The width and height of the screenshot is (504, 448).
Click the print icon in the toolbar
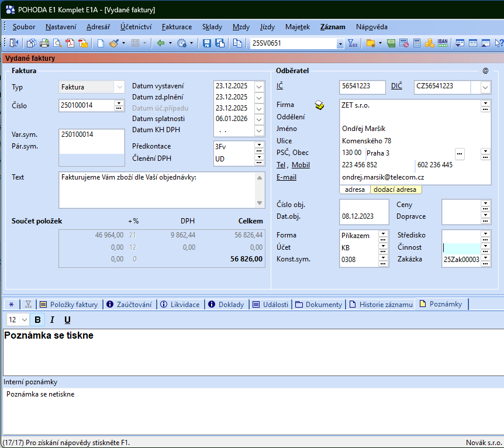[44, 43]
